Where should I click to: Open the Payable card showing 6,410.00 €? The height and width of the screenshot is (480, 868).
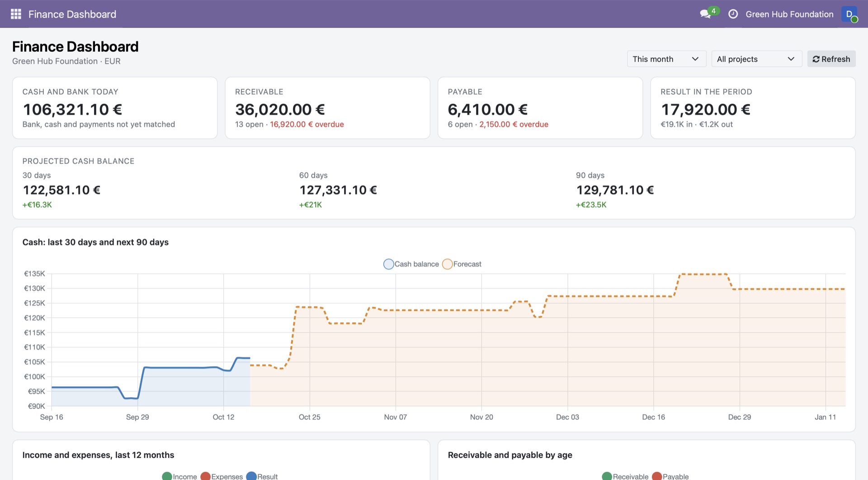click(540, 108)
